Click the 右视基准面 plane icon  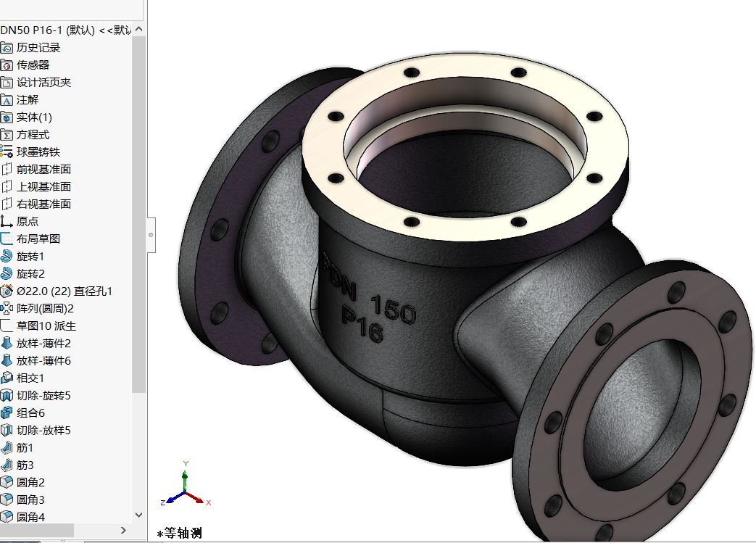click(x=7, y=204)
